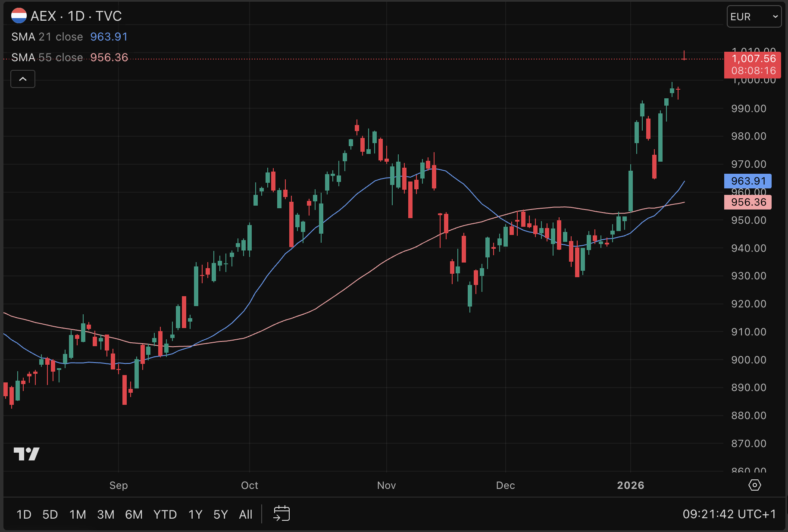
Task: Choose the 3M range button
Action: pos(106,514)
